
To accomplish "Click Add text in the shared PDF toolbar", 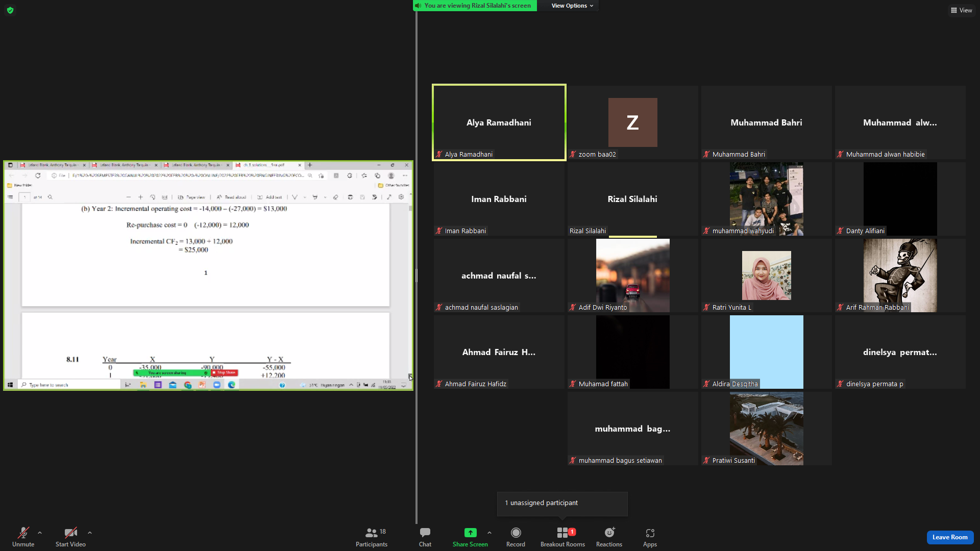I will coord(269,197).
